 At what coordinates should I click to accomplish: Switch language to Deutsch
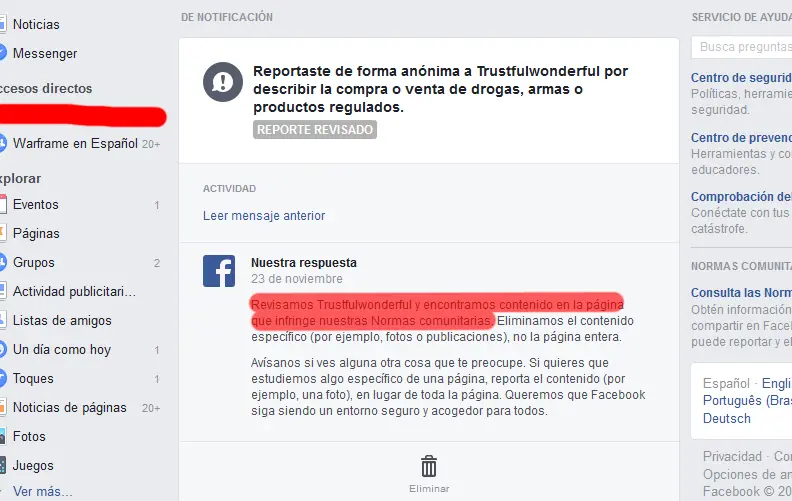coord(727,419)
